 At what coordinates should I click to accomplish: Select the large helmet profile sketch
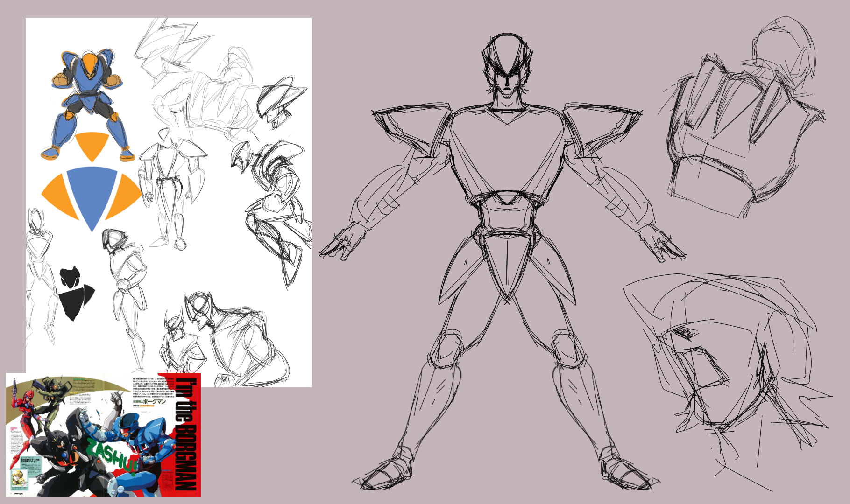[729, 364]
